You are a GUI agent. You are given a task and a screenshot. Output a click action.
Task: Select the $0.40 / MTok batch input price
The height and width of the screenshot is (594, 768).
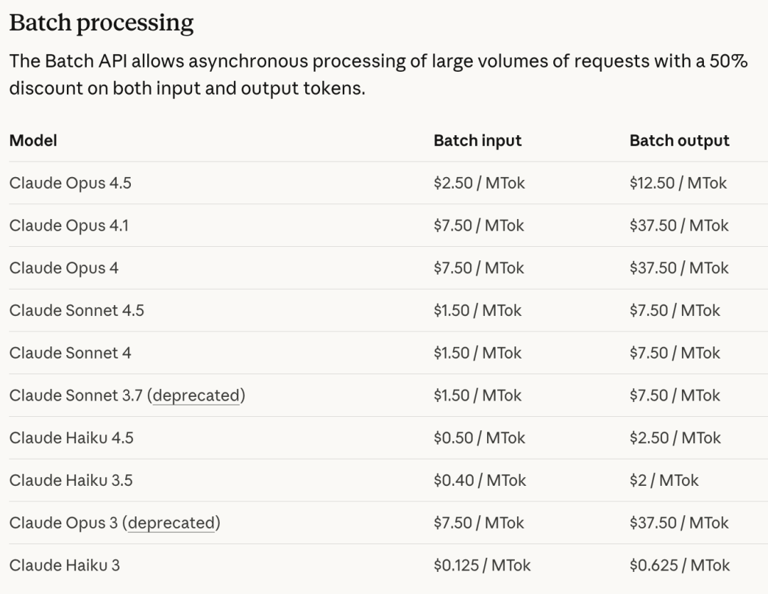[479, 480]
